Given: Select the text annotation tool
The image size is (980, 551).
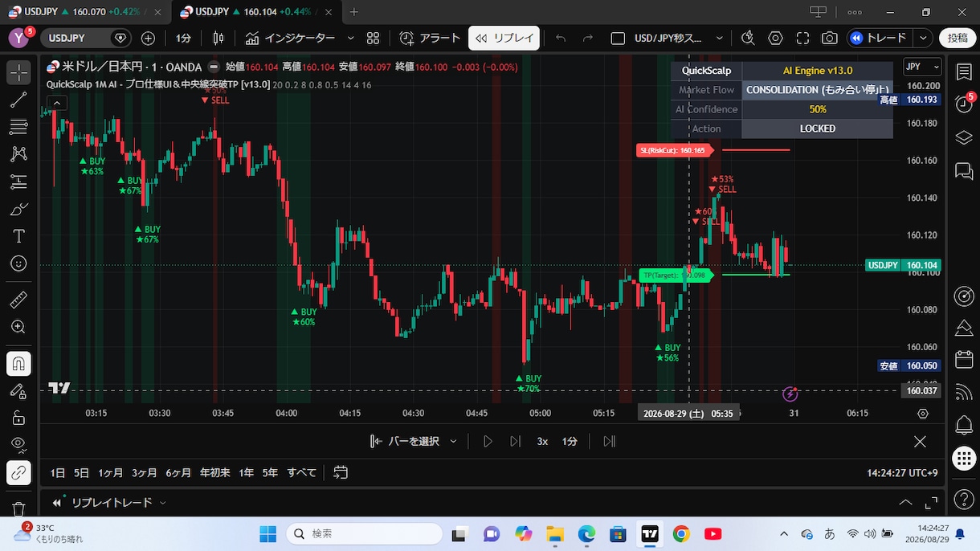Looking at the screenshot, I should point(18,236).
